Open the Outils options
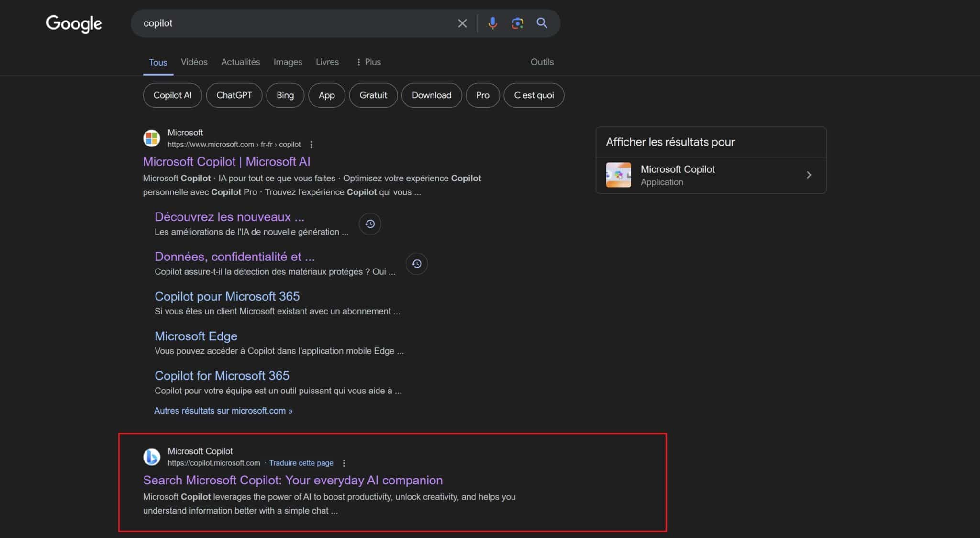 [x=542, y=62]
